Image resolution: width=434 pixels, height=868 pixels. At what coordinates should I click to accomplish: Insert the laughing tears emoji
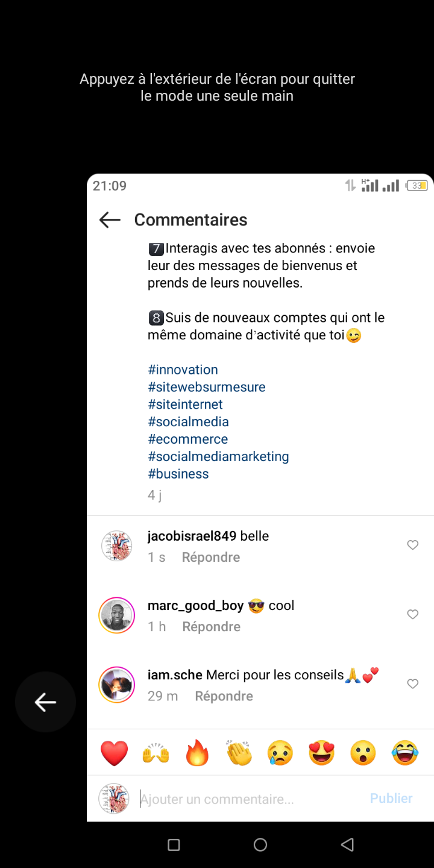(x=404, y=753)
